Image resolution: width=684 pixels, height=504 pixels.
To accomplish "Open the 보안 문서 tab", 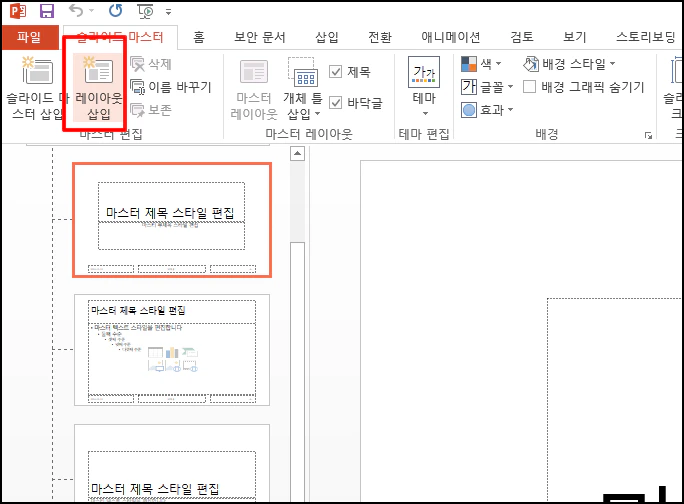I will tap(260, 37).
